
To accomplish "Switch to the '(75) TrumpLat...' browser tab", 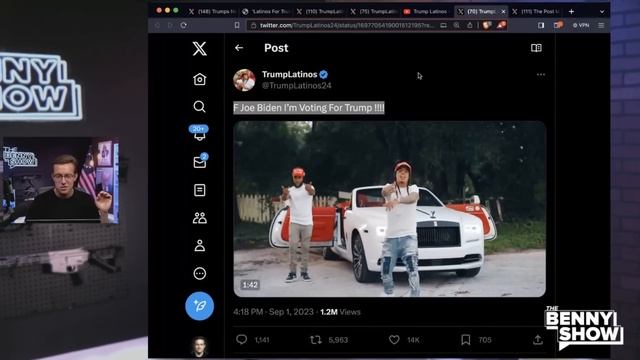I will coord(374,11).
